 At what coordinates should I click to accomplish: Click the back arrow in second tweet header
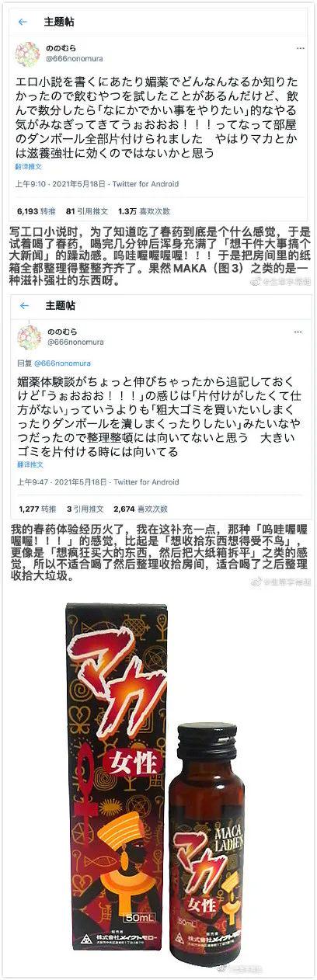[x=24, y=306]
